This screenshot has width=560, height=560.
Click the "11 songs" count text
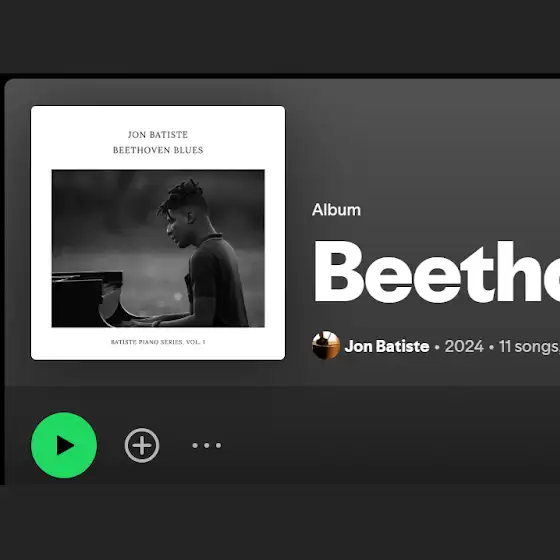[x=528, y=346]
